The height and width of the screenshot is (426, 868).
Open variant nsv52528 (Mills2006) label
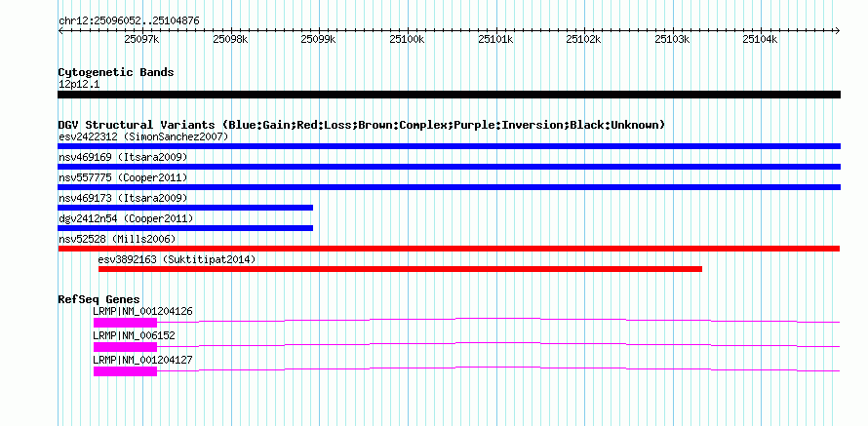(117, 239)
